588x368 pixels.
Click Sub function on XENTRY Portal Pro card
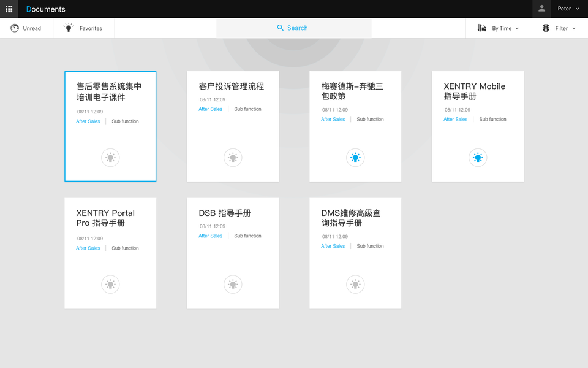coord(125,248)
